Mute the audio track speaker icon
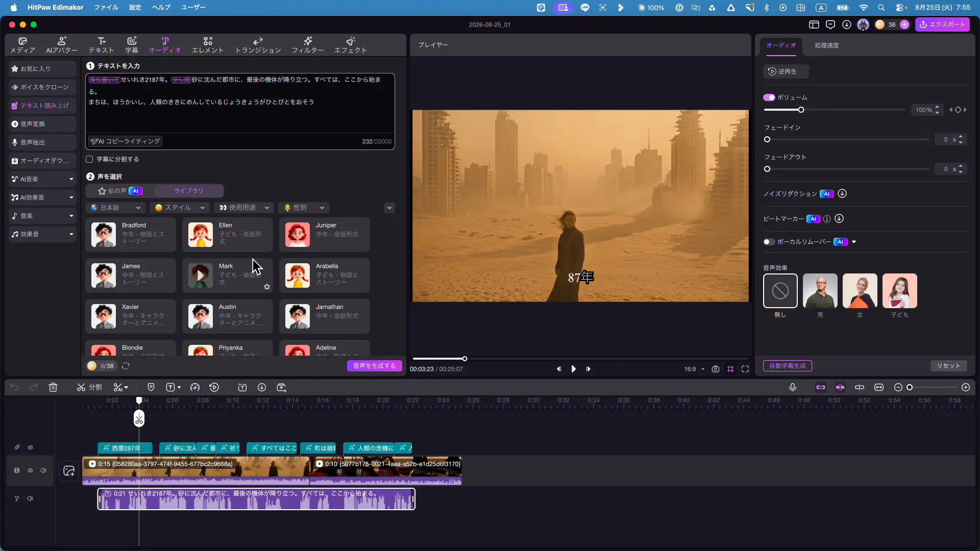This screenshot has width=980, height=551. tap(30, 498)
